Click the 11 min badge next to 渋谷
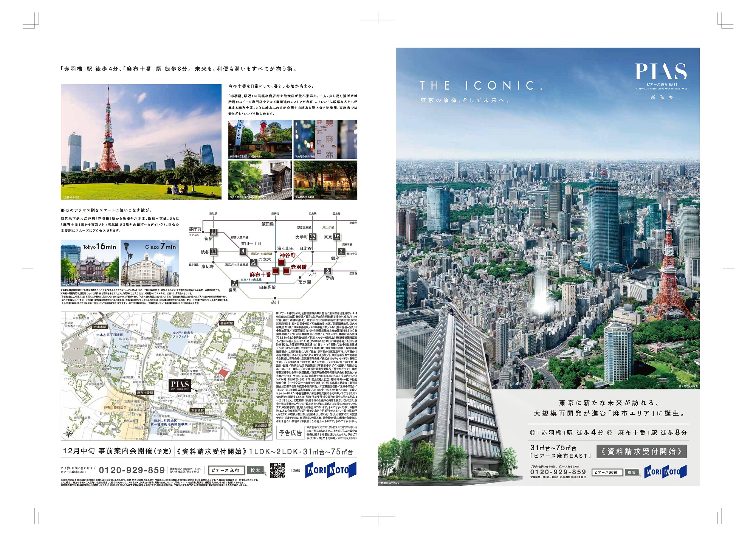The height and width of the screenshot is (538, 756). click(x=214, y=251)
